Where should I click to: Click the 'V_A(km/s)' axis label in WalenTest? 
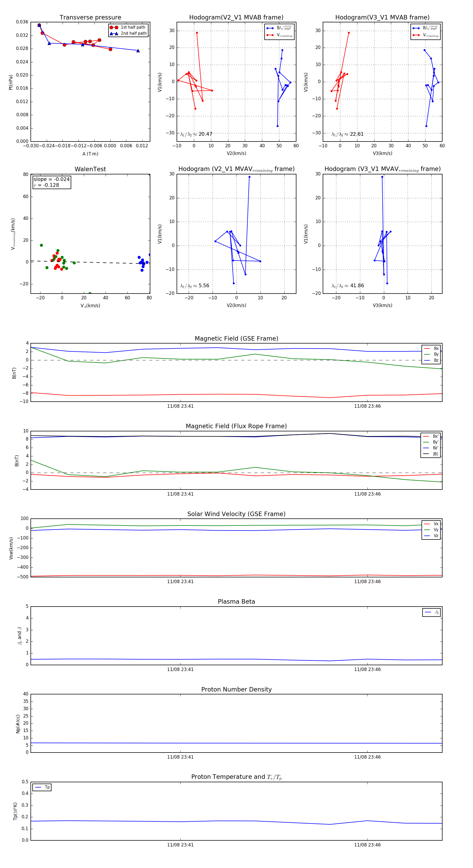(x=90, y=306)
